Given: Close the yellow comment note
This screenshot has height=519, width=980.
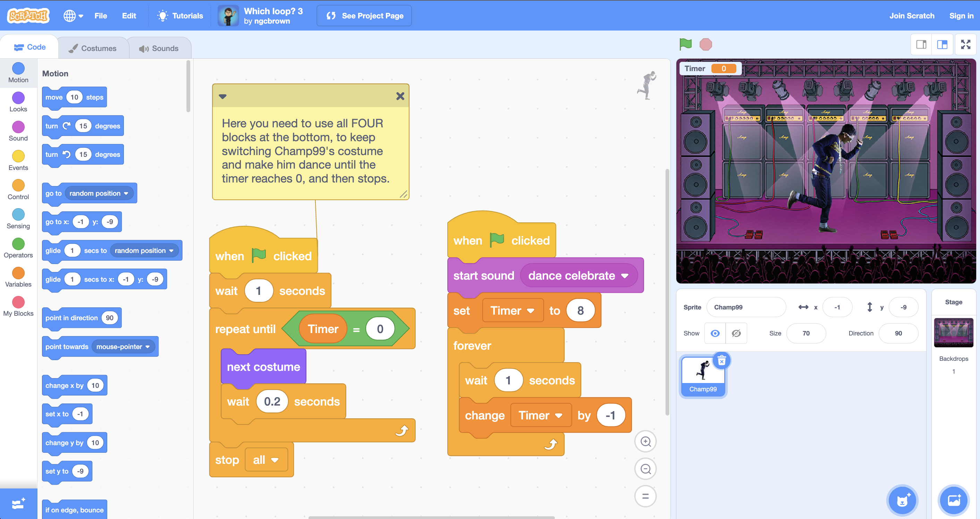Looking at the screenshot, I should (400, 96).
